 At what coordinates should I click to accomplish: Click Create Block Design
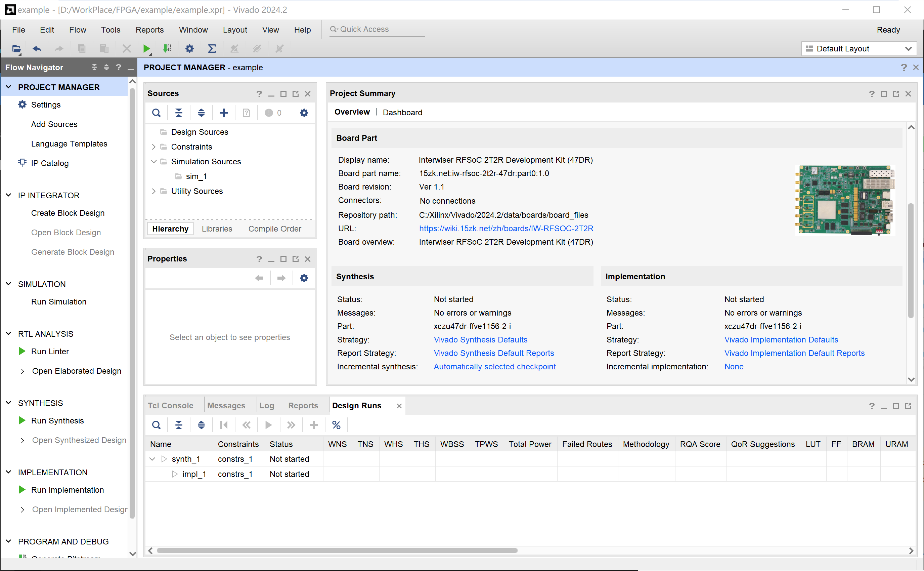pyautogui.click(x=68, y=213)
